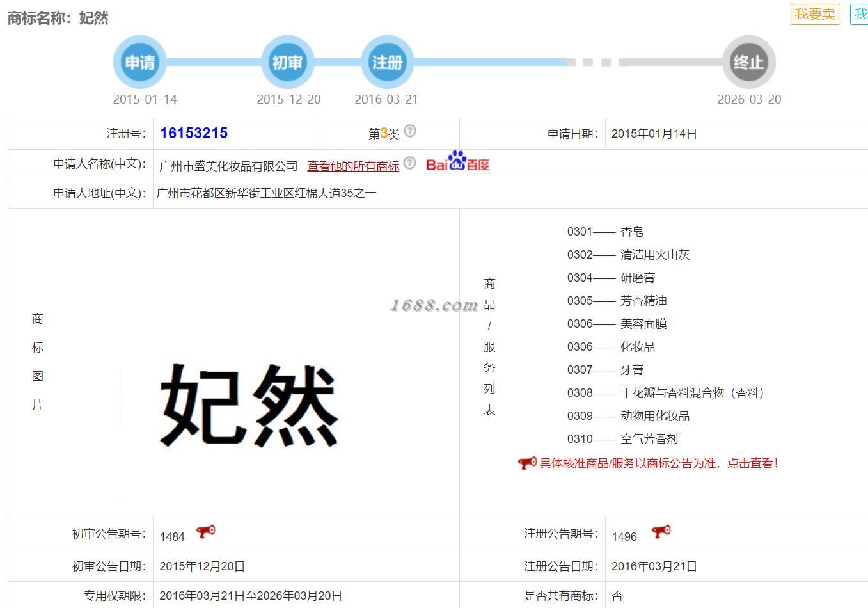Image resolution: width=868 pixels, height=608 pixels.
Task: Open 具体核准商品/服务以商标公告为准 link
Action: click(x=659, y=463)
